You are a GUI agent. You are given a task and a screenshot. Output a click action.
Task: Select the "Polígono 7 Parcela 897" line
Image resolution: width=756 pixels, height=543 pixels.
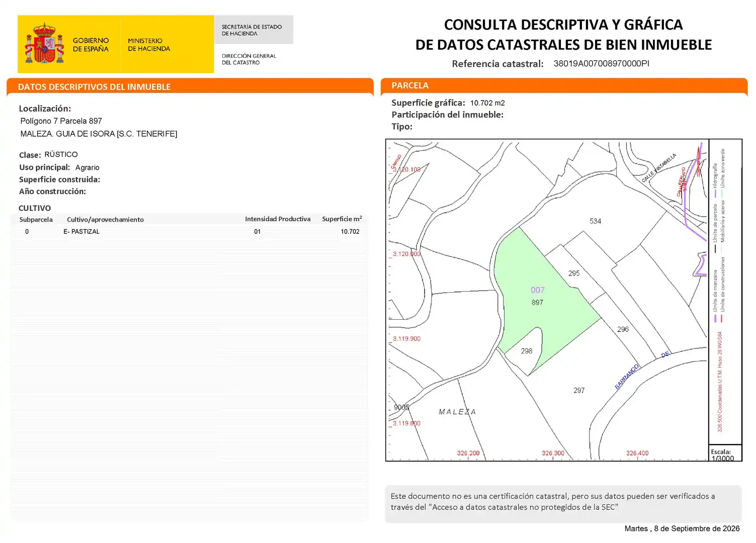point(61,121)
